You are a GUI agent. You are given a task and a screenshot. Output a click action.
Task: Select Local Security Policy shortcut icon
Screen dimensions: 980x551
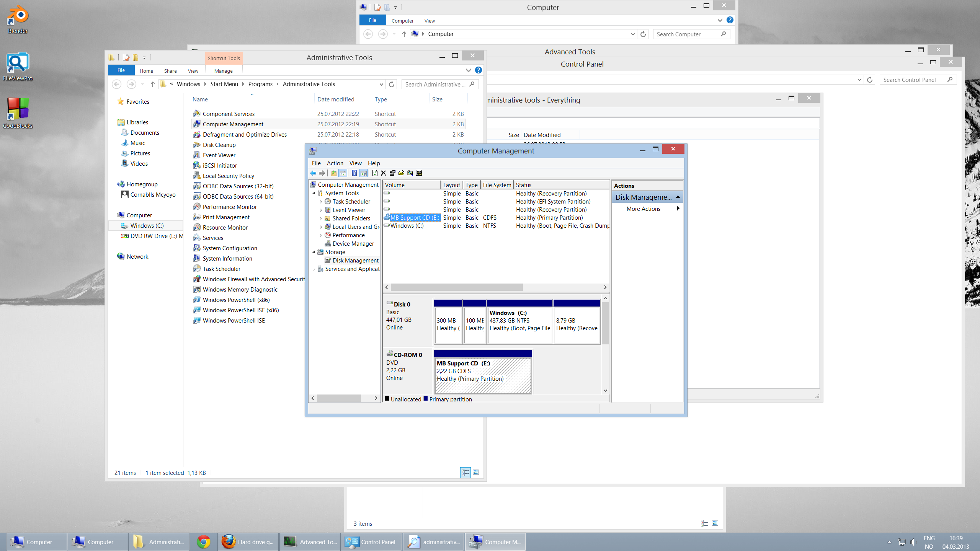coord(197,176)
